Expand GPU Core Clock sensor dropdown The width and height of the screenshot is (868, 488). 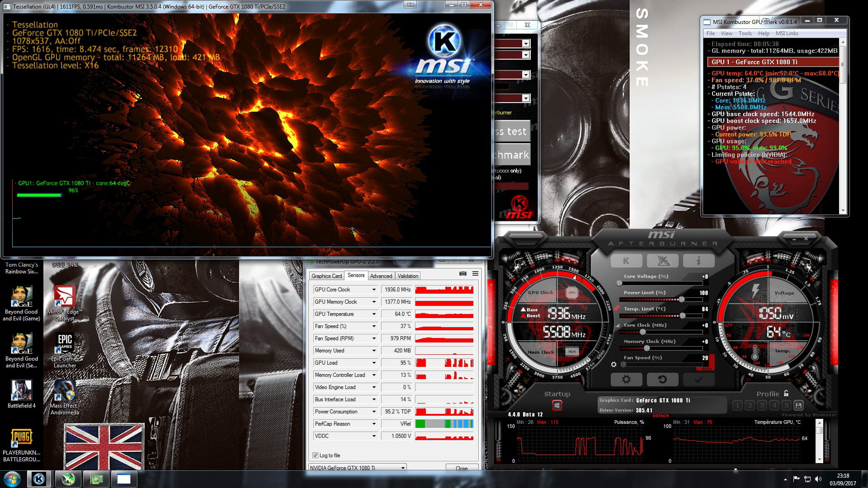[x=374, y=290]
